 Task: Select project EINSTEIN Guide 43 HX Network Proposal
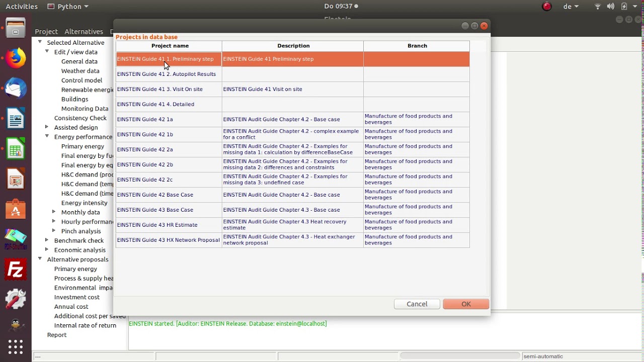[169, 240]
